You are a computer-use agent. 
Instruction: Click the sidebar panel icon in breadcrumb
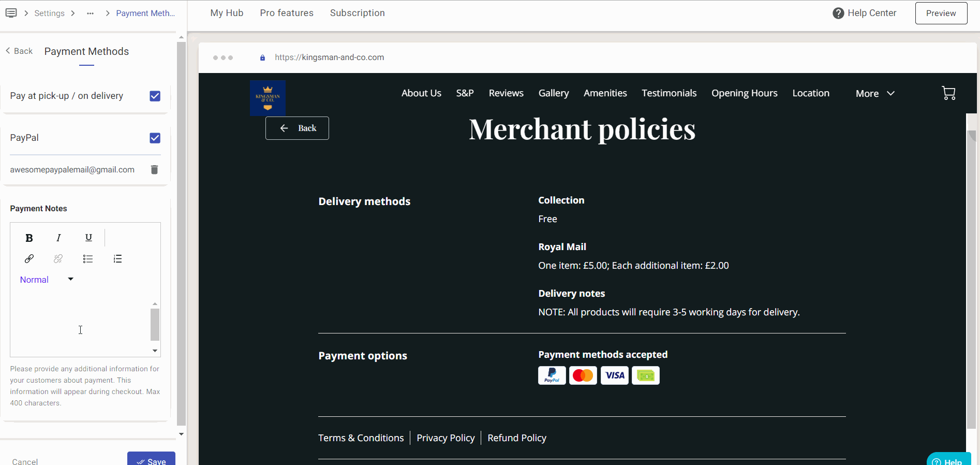point(11,13)
